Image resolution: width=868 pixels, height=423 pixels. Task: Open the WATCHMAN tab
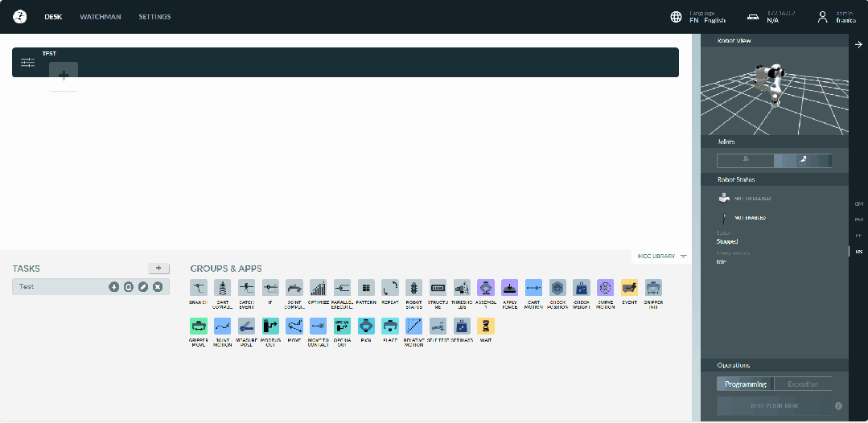[x=101, y=17]
